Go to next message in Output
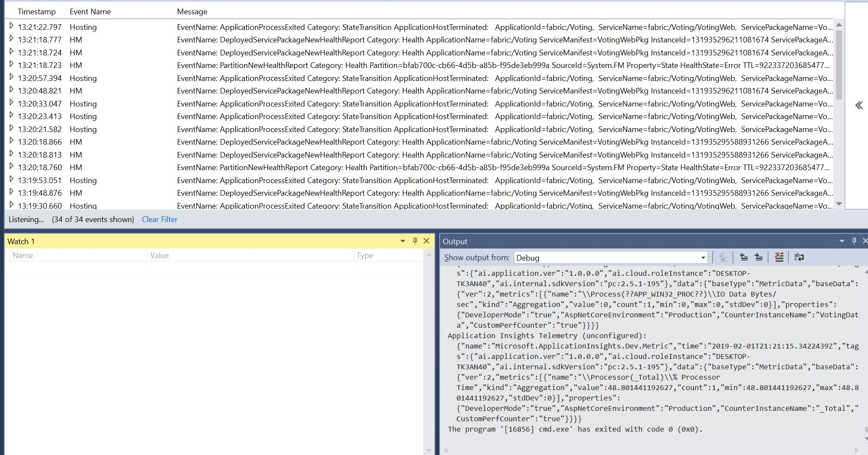Screen dimensions: 868x455 pos(759,257)
